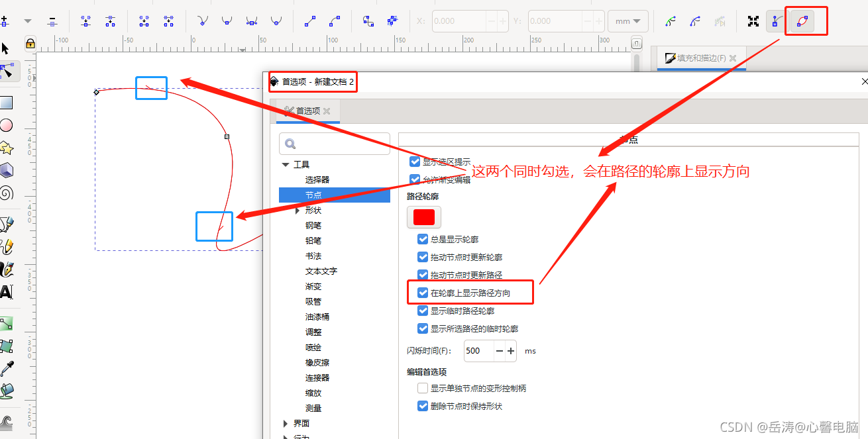Click the join selected nodes icon
Image resolution: width=868 pixels, height=439 pixels.
85,21
